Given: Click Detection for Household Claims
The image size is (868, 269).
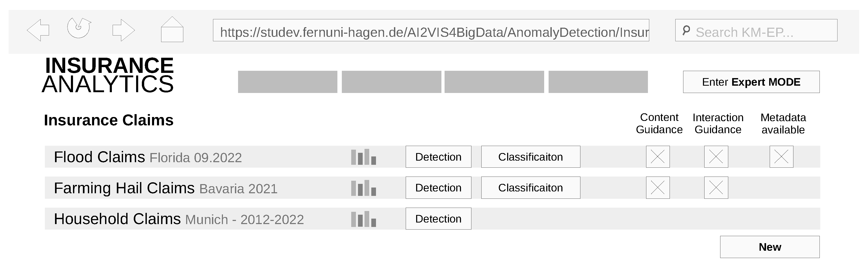Looking at the screenshot, I should [438, 219].
